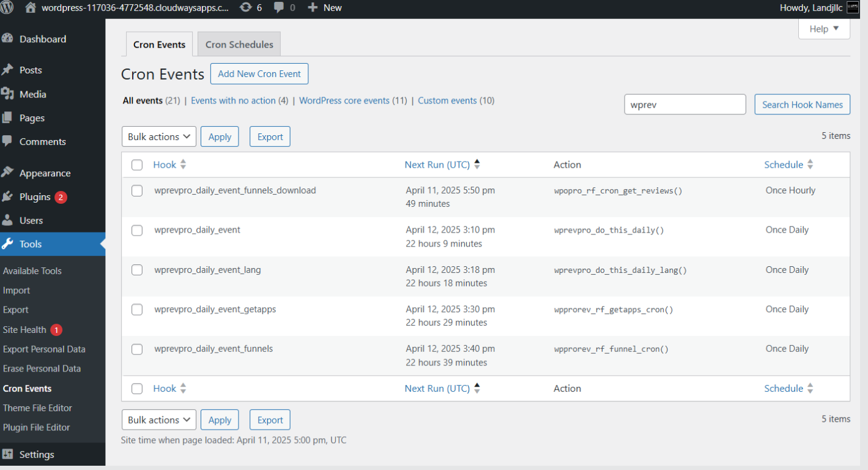Open Site Health in Tools submenu
This screenshot has height=470, width=868.
pos(24,329)
